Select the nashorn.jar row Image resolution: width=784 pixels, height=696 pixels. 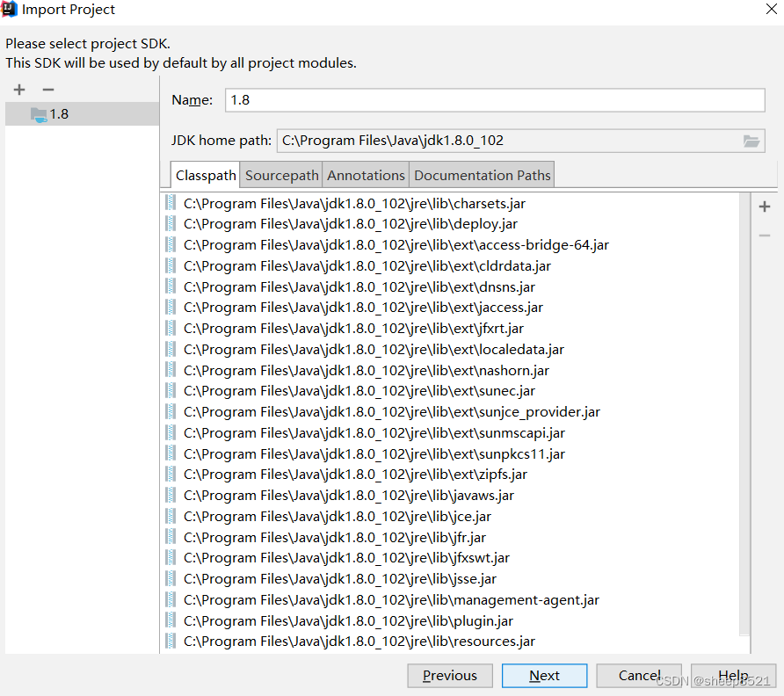[x=450, y=371]
